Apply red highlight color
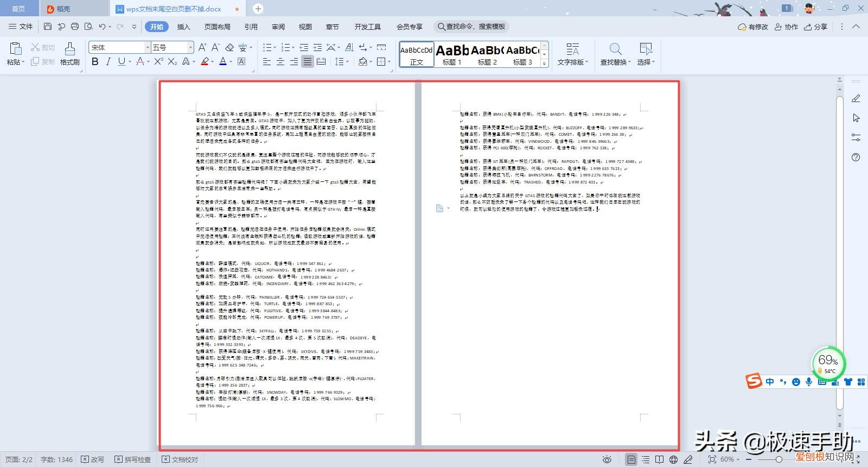 coord(205,61)
